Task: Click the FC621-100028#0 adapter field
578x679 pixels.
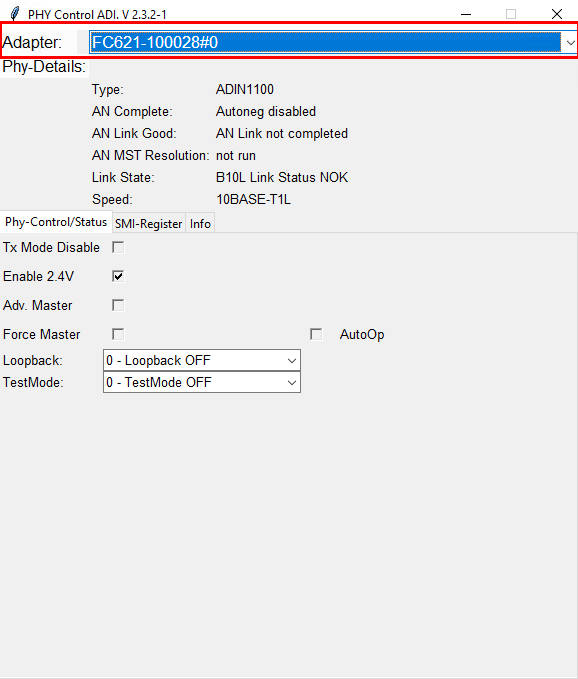Action: pyautogui.click(x=325, y=42)
